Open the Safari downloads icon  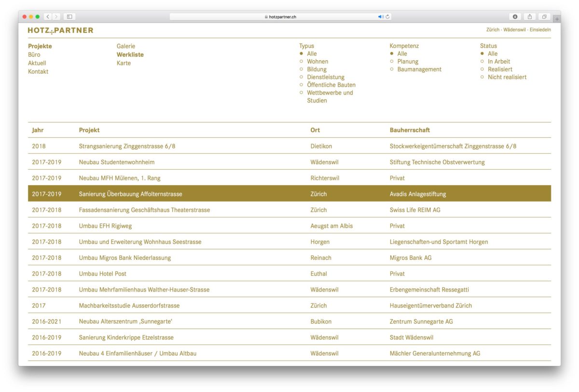point(515,17)
